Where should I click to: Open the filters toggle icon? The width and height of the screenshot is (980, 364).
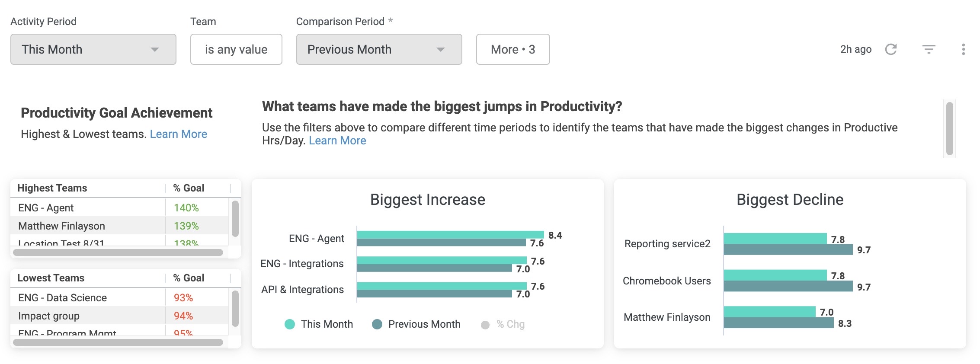click(x=929, y=49)
